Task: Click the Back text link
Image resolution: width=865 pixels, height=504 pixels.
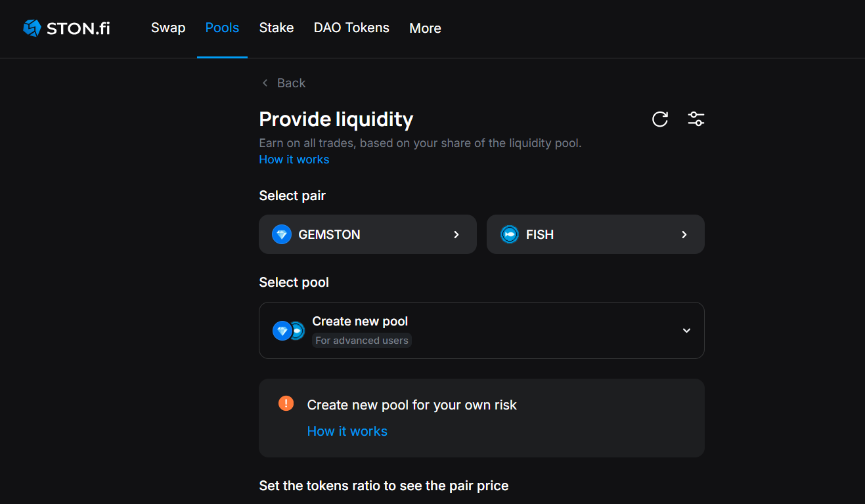Action: (x=291, y=83)
